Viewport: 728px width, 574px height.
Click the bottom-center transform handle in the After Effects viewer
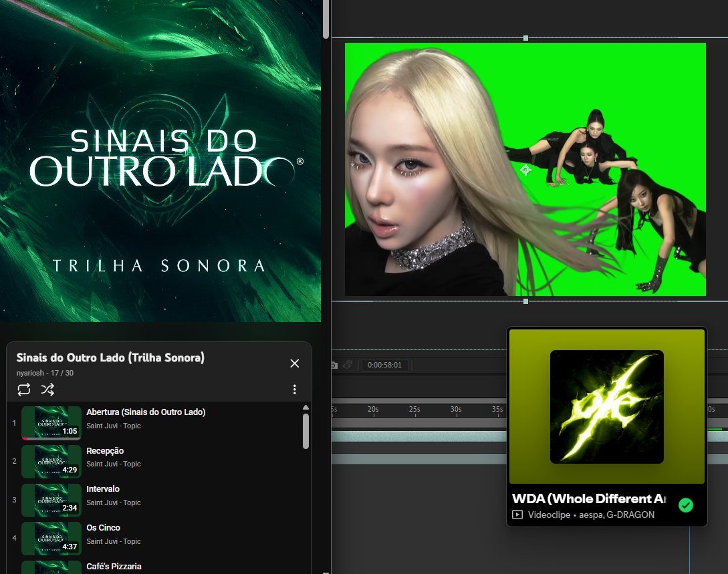pyautogui.click(x=525, y=301)
